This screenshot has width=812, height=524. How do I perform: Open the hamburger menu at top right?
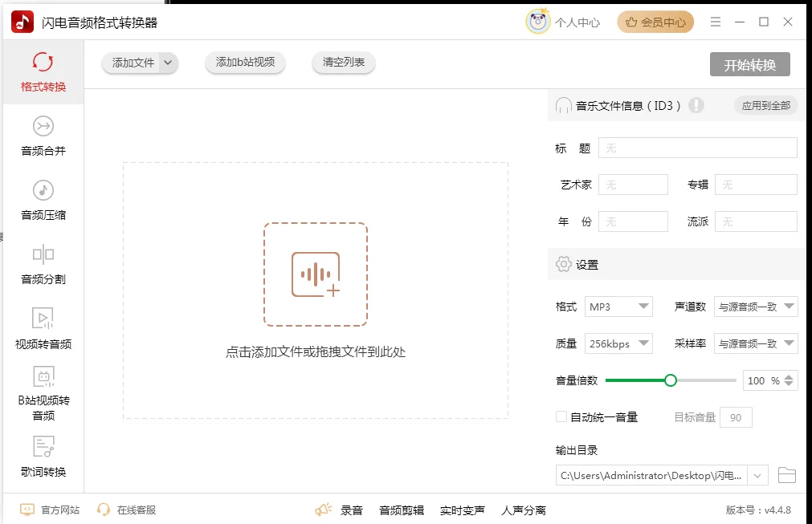tap(716, 22)
